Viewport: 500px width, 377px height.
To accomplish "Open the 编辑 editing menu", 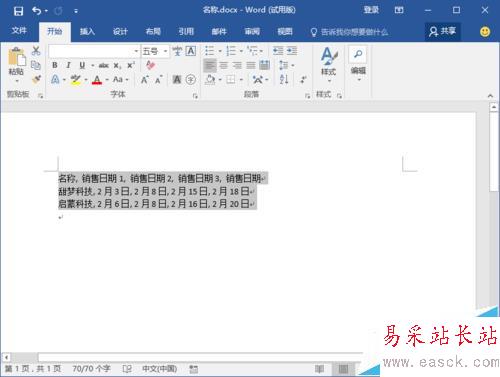I will pos(358,64).
